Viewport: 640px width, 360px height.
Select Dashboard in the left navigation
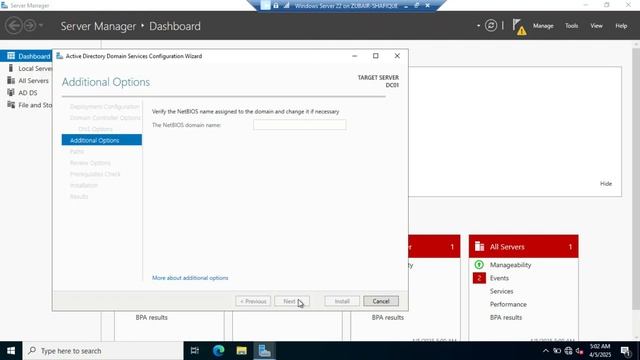(26, 56)
